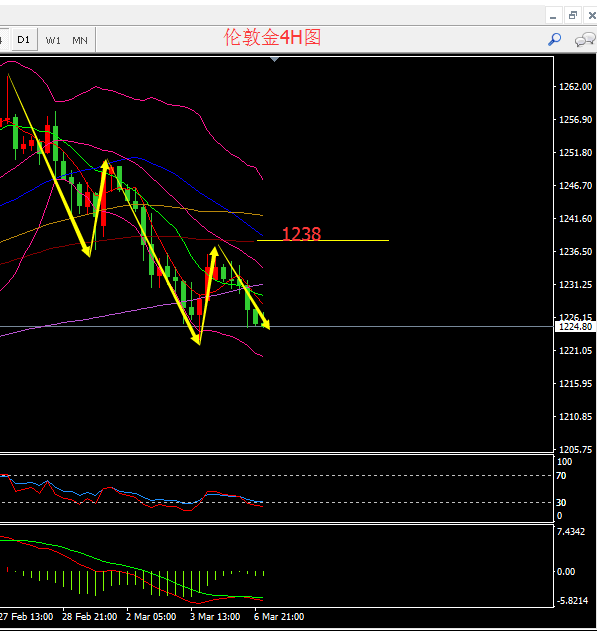Click the MACD -5.8214 scale value
597x631 pixels.
pos(571,601)
